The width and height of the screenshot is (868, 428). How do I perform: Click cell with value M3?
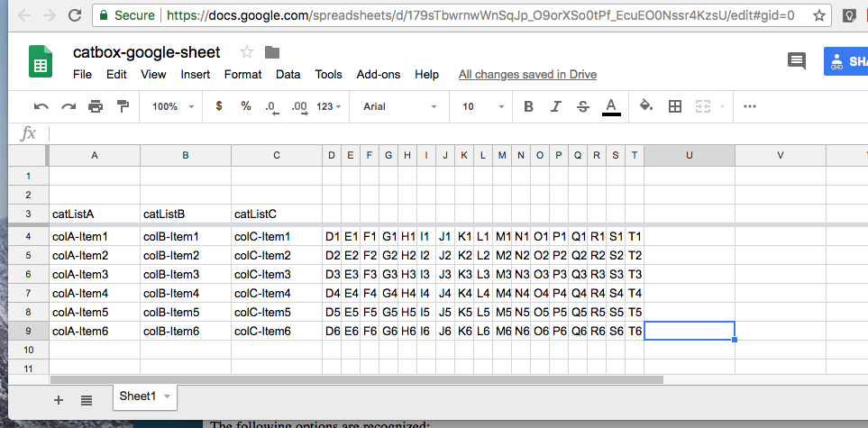click(x=502, y=274)
